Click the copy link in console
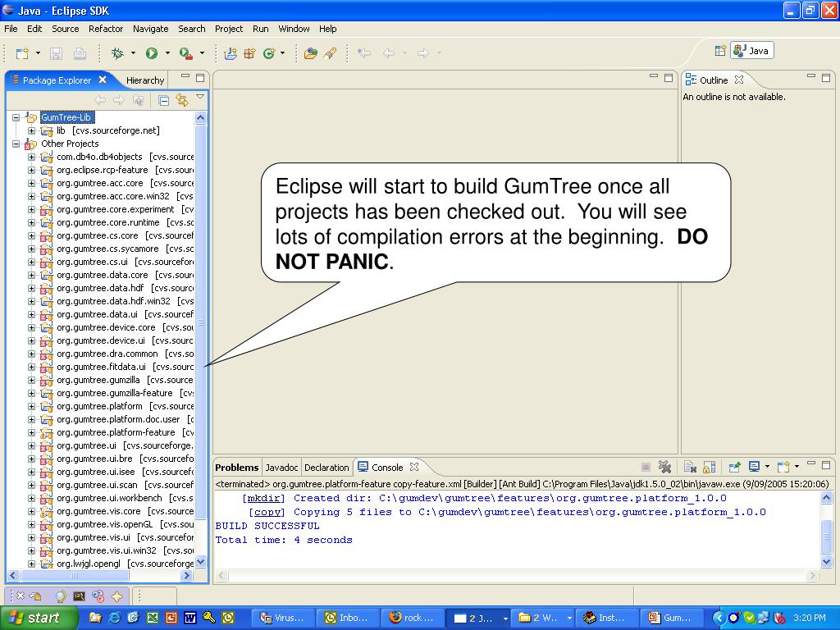Viewport: 840px width, 630px height. tap(267, 512)
